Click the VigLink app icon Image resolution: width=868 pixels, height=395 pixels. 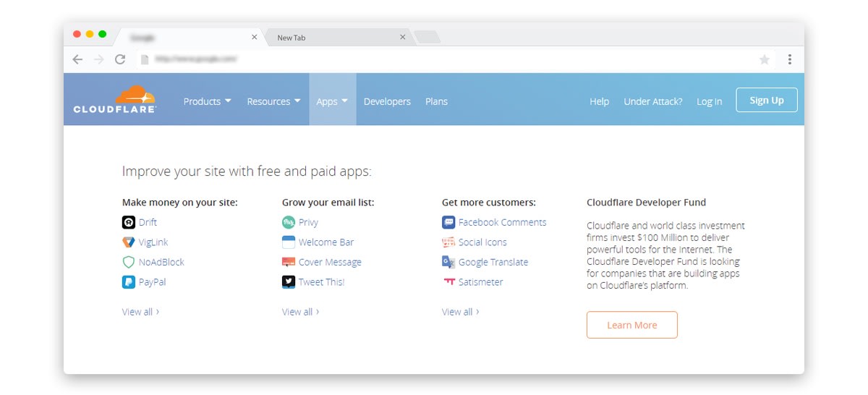pyautogui.click(x=129, y=242)
